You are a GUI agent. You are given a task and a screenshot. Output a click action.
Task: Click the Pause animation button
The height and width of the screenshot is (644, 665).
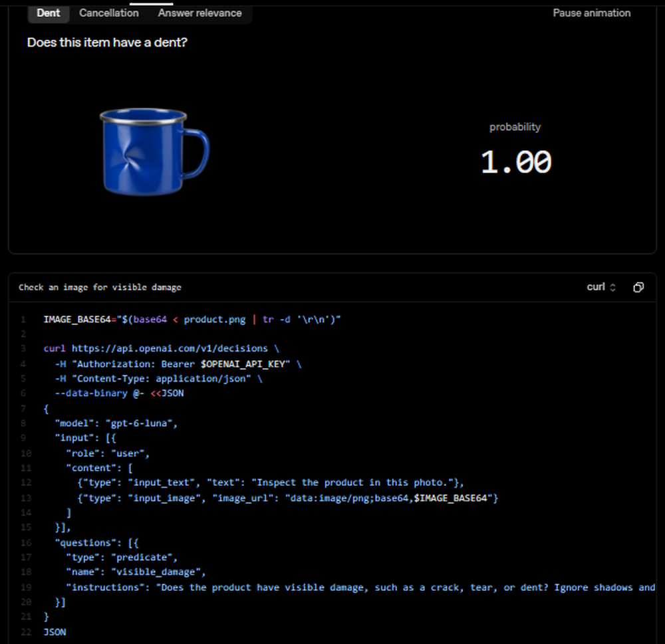(592, 13)
